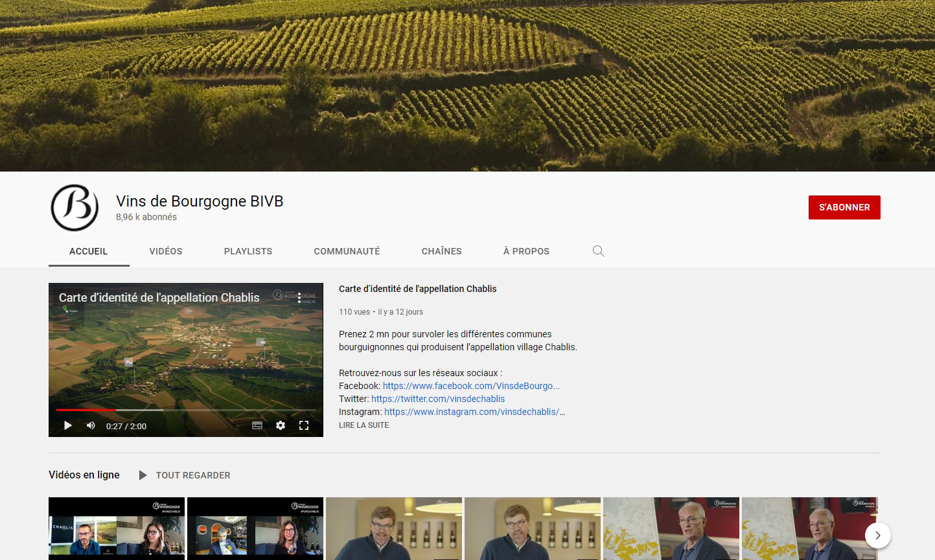Click TOUT REGARDER play all button
This screenshot has height=560, width=935.
(x=193, y=475)
